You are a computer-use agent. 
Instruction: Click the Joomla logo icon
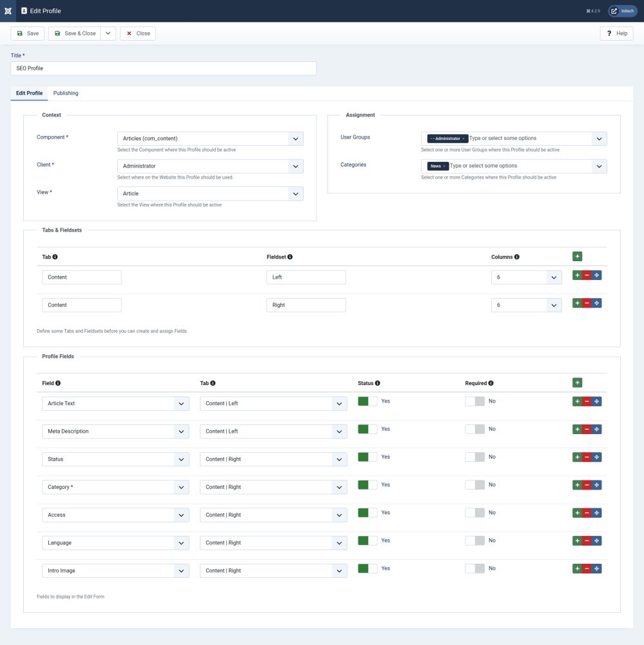pyautogui.click(x=8, y=11)
